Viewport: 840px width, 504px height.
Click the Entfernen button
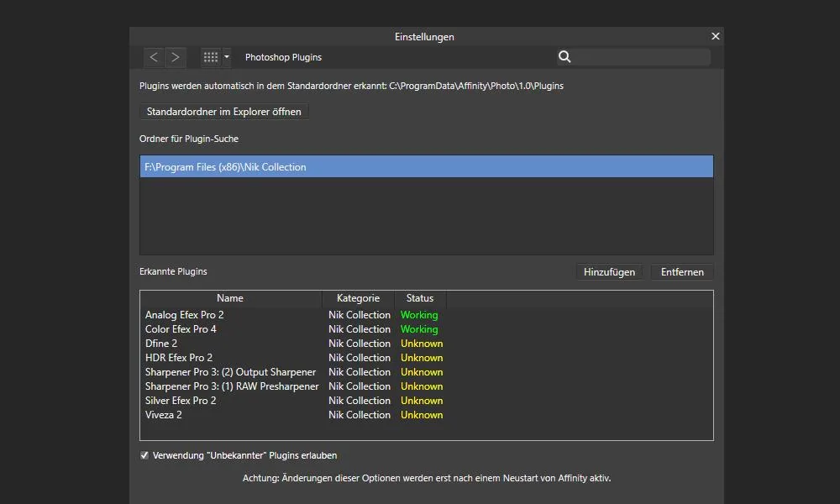[x=682, y=272]
